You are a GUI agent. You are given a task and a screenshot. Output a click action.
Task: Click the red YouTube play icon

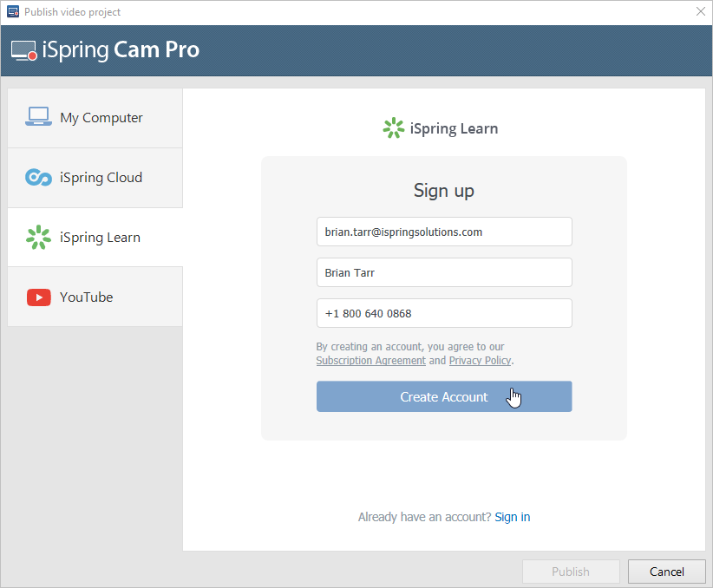pos(38,297)
